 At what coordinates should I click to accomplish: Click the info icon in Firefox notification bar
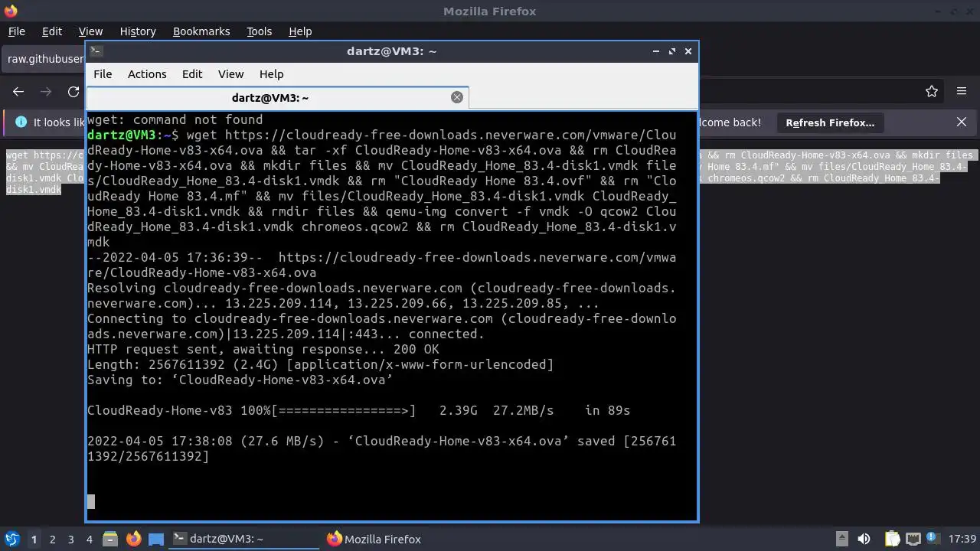(21, 122)
